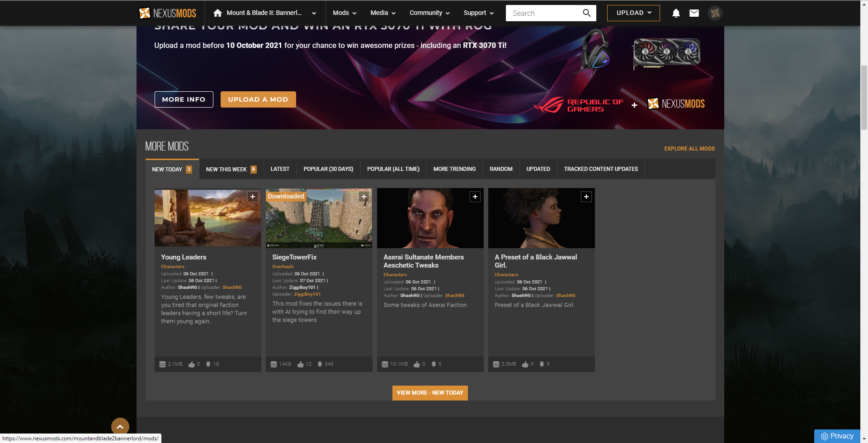Image resolution: width=868 pixels, height=443 pixels.
Task: Track the Young Leaders mod with plus icon
Action: click(x=253, y=197)
